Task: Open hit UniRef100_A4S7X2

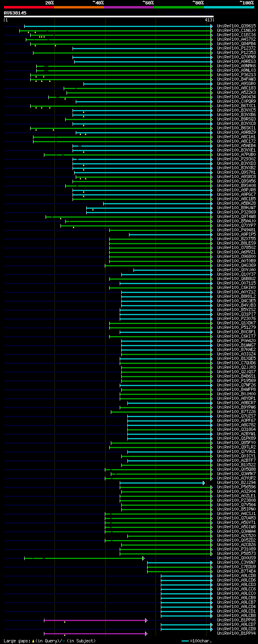Action: [236, 39]
